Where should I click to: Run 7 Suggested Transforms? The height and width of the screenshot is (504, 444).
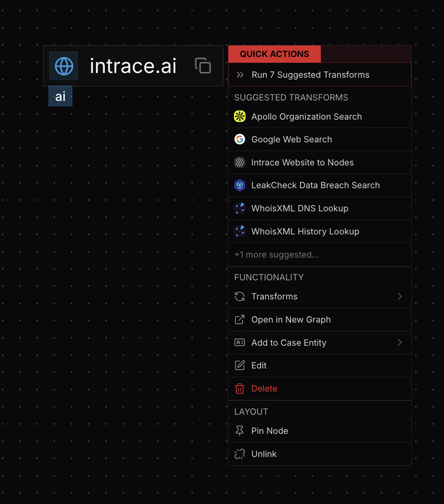pyautogui.click(x=320, y=75)
